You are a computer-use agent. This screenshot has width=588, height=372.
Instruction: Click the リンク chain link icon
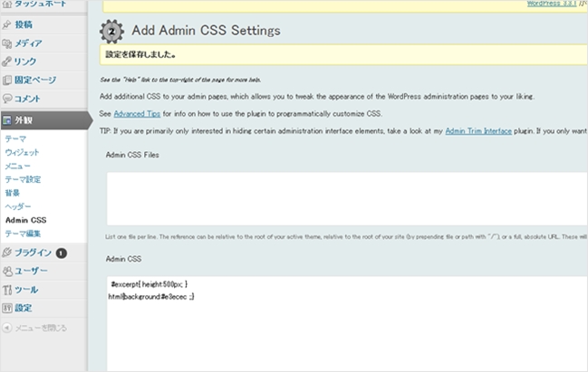pos(6,62)
